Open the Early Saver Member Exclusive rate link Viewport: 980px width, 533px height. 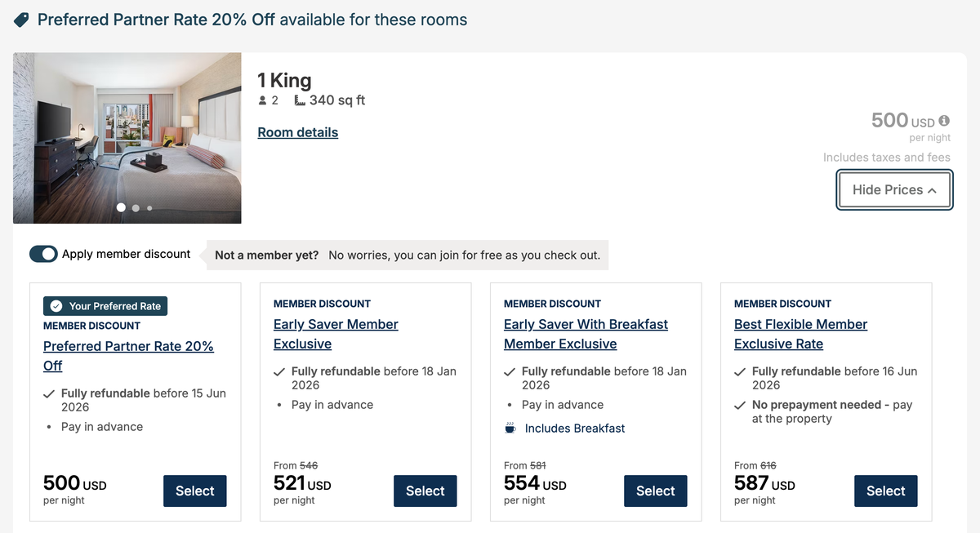pyautogui.click(x=335, y=334)
